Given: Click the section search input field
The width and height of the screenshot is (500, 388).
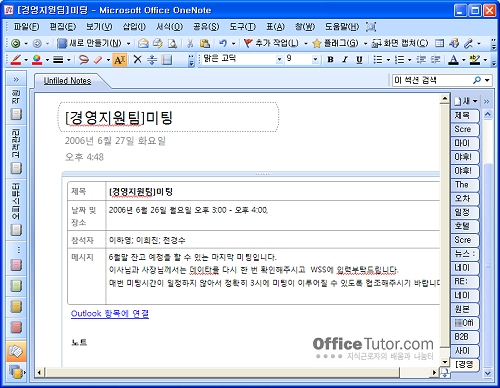Looking at the screenshot, I should 432,80.
